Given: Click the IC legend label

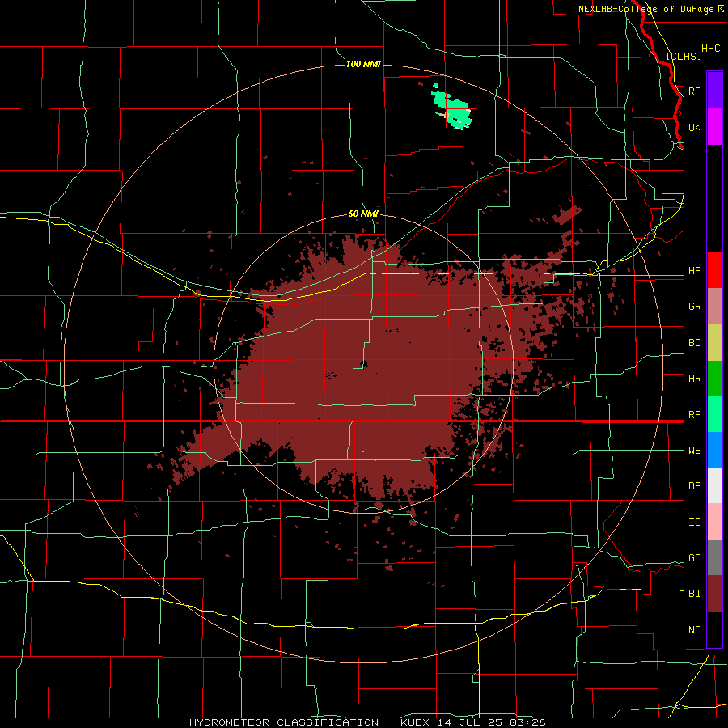Looking at the screenshot, I should click(694, 523).
